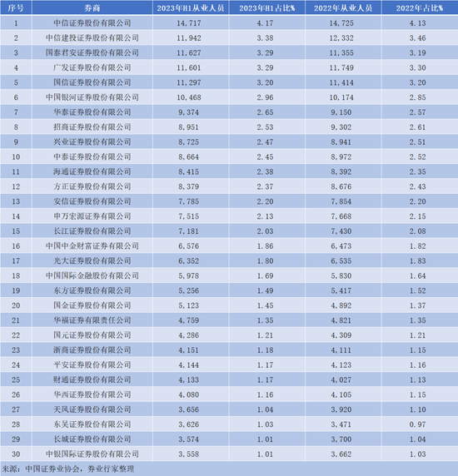458x476 pixels.
Task: Click the 序号 column header
Action: (16, 7)
